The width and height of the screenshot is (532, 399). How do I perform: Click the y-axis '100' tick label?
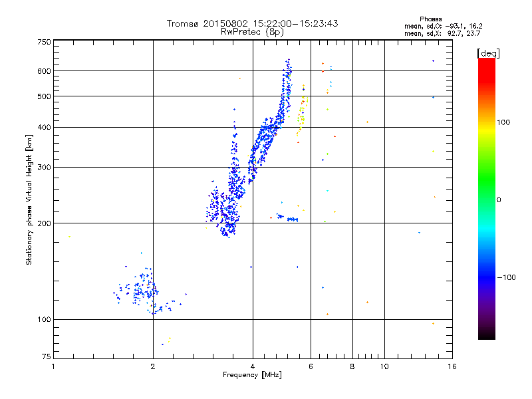point(44,319)
